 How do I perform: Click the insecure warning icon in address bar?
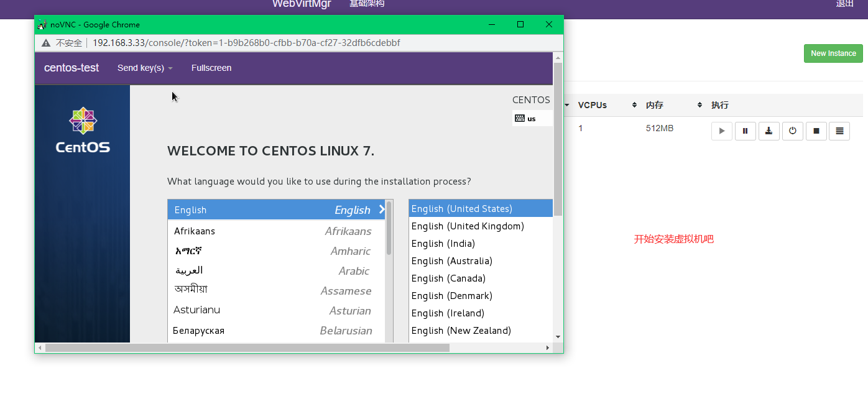pos(46,43)
